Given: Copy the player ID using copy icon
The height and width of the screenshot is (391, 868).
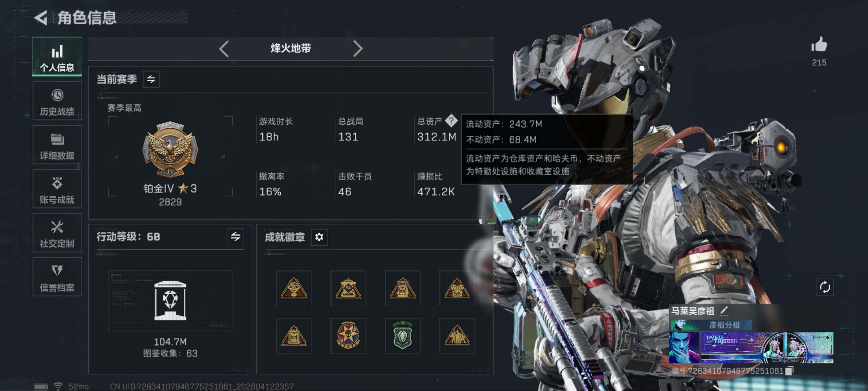Looking at the screenshot, I should coord(789,371).
